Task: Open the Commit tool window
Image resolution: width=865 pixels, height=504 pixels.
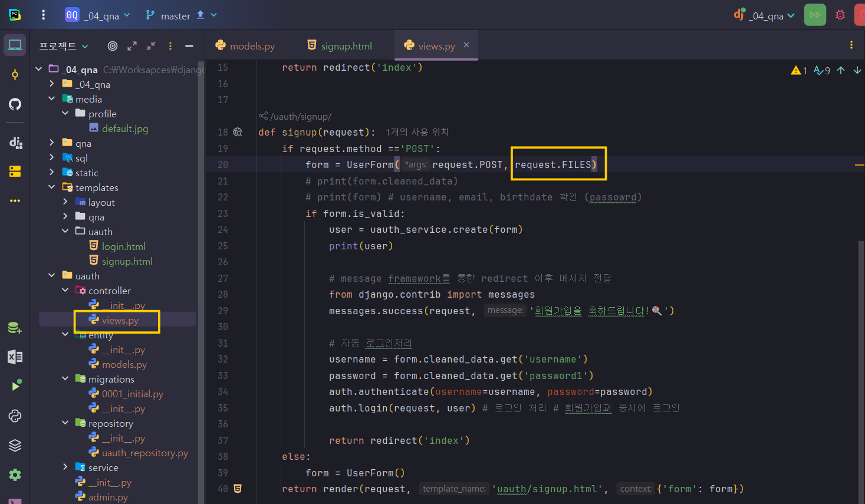Action: click(x=15, y=75)
